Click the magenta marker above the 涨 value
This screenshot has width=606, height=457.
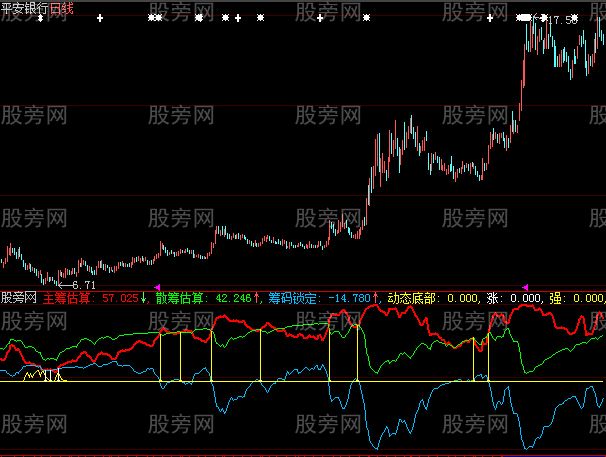point(525,287)
